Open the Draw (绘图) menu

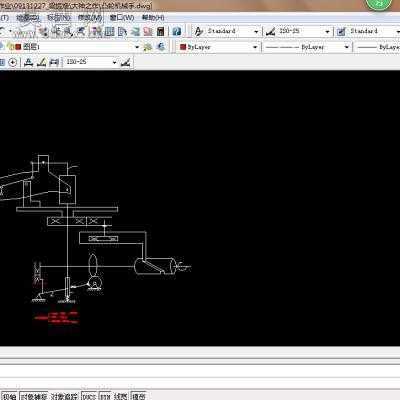(28, 18)
